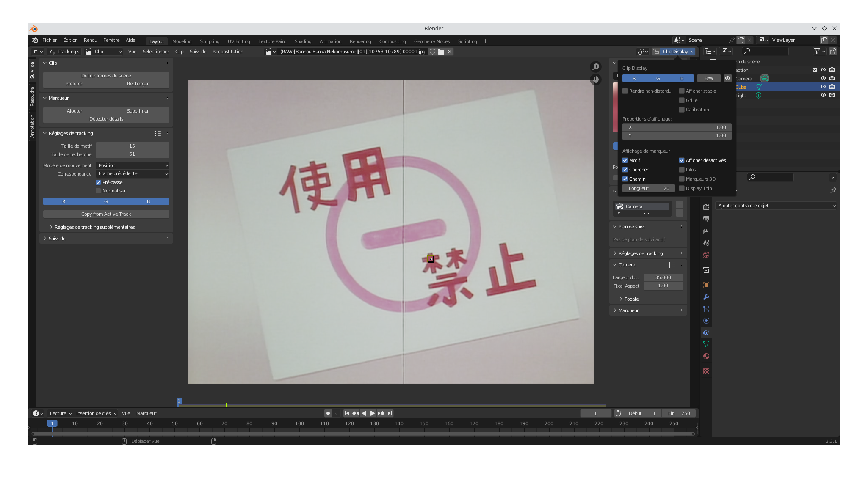The width and height of the screenshot is (868, 478).
Task: Click the Détecter détails button
Action: pyautogui.click(x=106, y=119)
